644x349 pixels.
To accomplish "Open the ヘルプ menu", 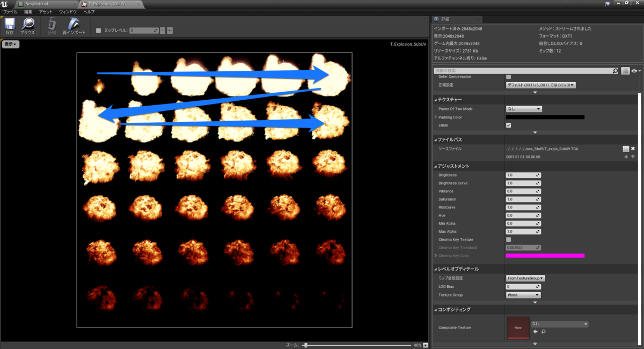I will (89, 11).
